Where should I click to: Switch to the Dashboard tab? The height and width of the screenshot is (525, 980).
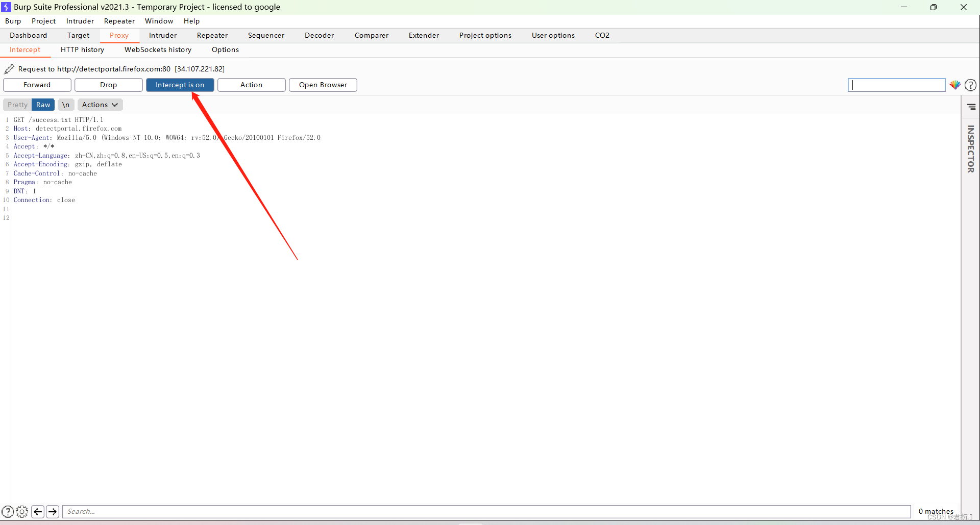coord(29,35)
